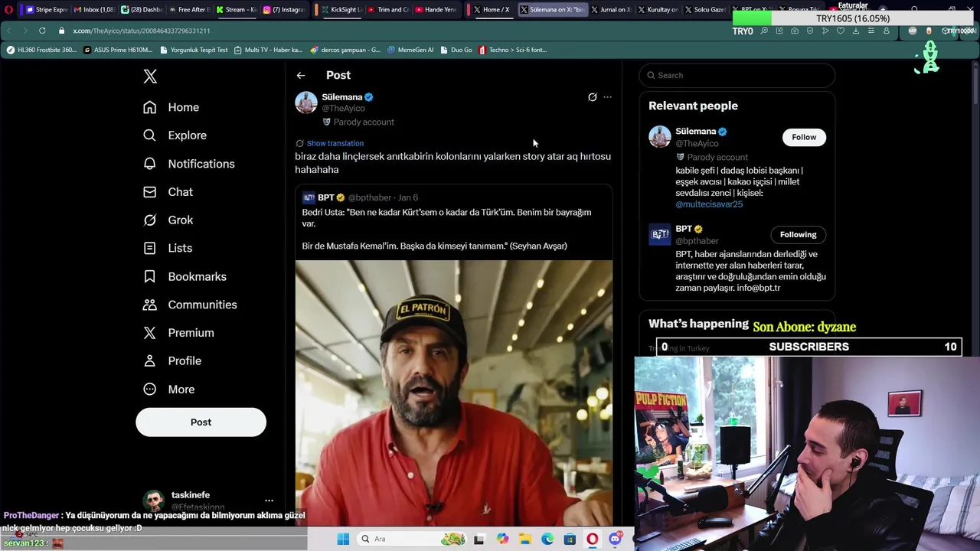The width and height of the screenshot is (980, 551).
Task: Click the Opera icon on the taskbar
Action: tap(593, 539)
